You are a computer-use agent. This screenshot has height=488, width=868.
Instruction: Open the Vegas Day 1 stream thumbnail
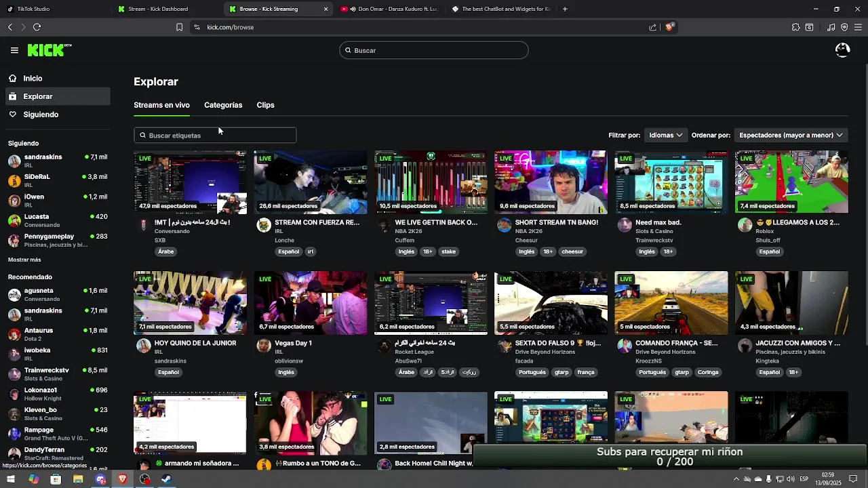(x=311, y=303)
